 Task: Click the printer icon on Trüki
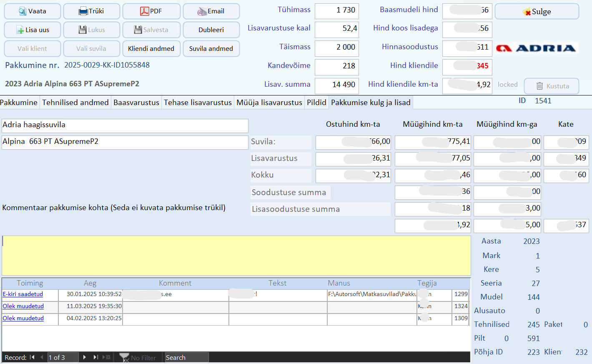(83, 11)
